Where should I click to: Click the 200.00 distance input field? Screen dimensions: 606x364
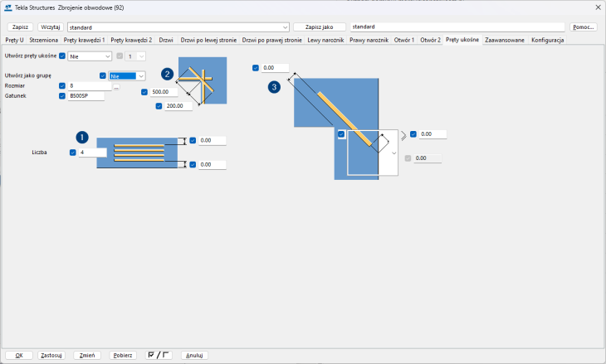point(178,106)
